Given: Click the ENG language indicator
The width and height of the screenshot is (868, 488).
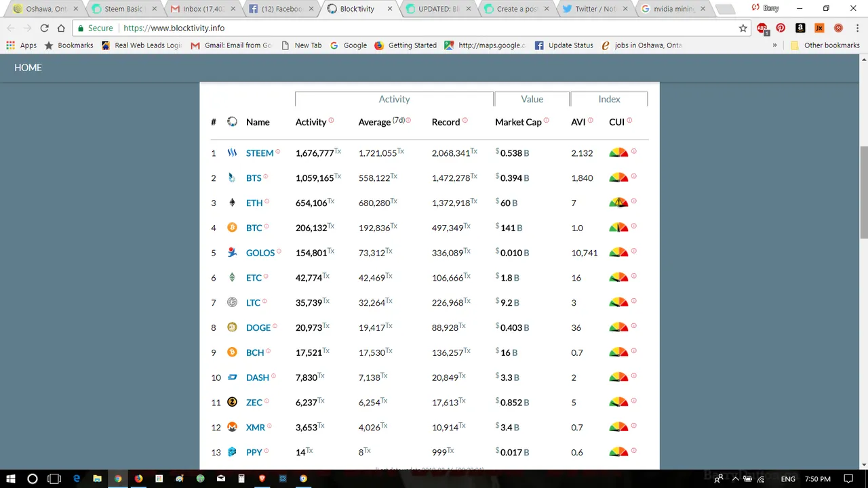Looking at the screenshot, I should [x=788, y=479].
